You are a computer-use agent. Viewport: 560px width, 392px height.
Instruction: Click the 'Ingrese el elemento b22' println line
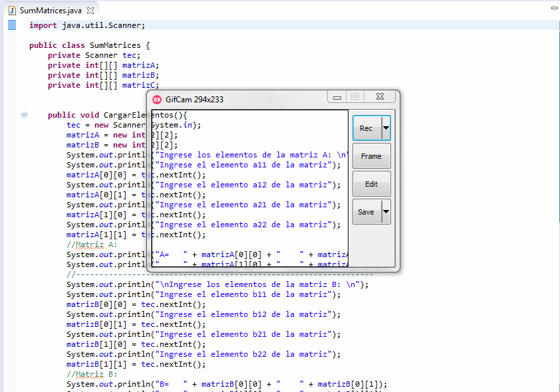click(x=204, y=355)
